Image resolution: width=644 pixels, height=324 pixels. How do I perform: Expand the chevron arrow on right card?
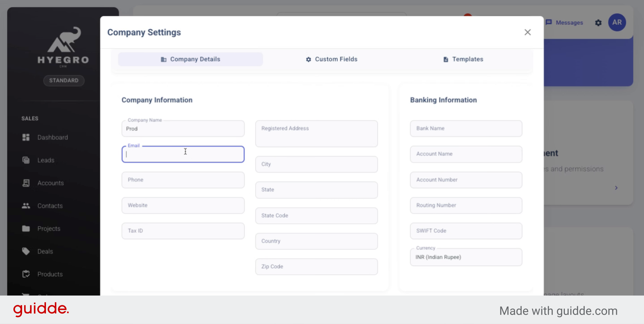click(616, 188)
